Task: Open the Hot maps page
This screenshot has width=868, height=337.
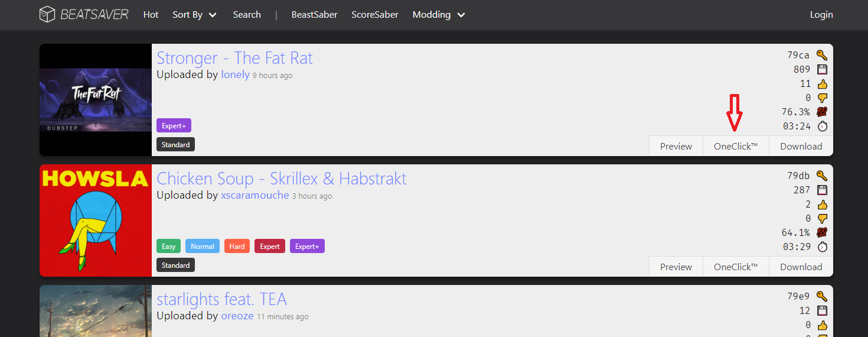Action: (151, 15)
